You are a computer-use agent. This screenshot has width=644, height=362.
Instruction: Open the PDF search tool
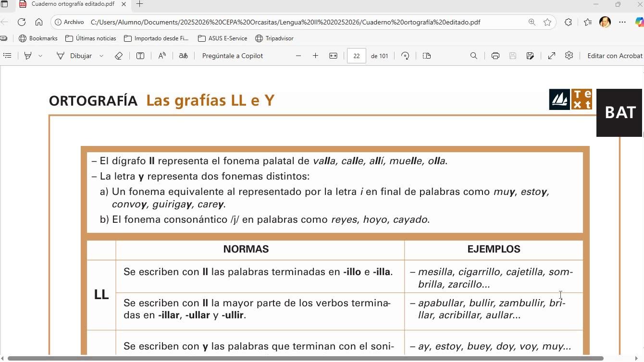tap(473, 56)
